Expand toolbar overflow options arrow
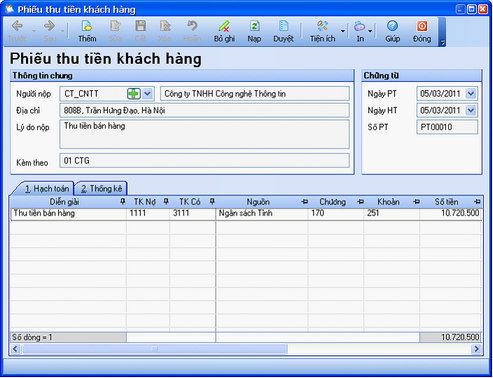This screenshot has width=493, height=378. (x=442, y=42)
